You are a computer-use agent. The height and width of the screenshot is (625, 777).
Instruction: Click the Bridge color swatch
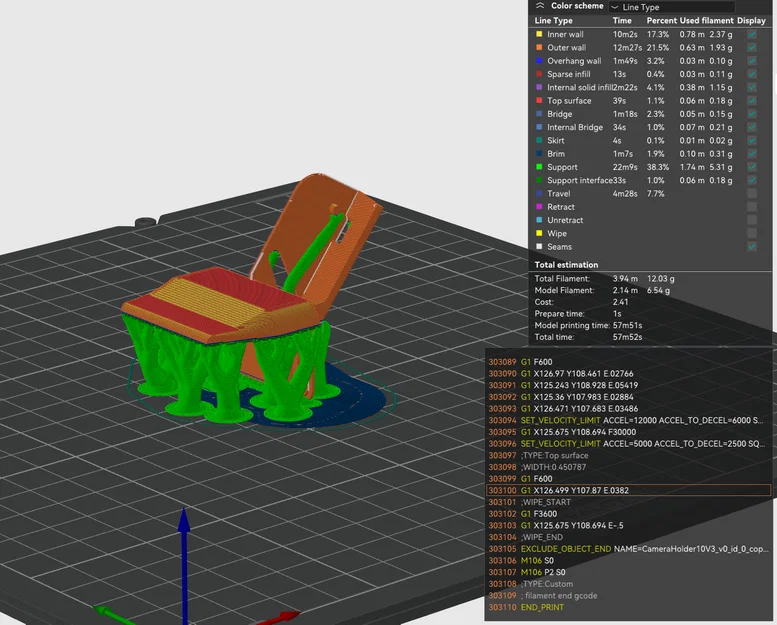(539, 114)
